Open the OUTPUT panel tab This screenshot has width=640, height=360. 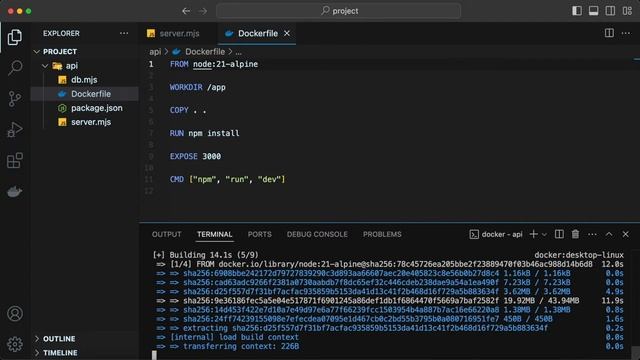point(167,234)
